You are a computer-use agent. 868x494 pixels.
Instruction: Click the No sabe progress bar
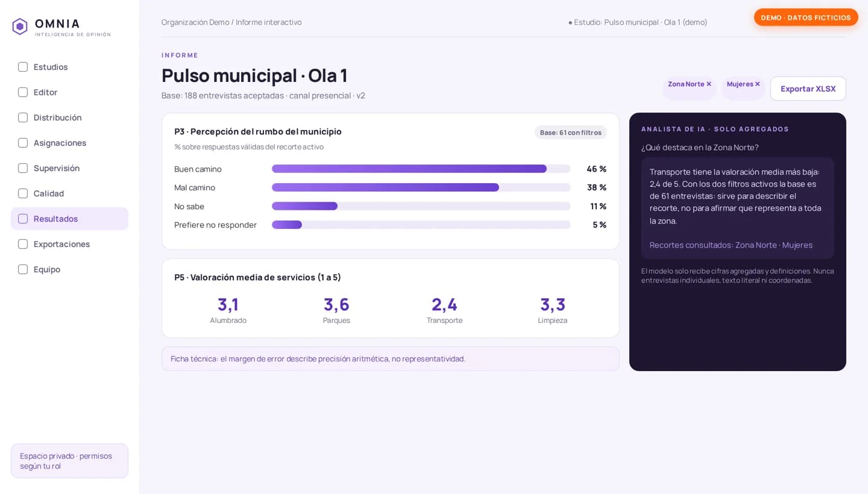(x=421, y=206)
